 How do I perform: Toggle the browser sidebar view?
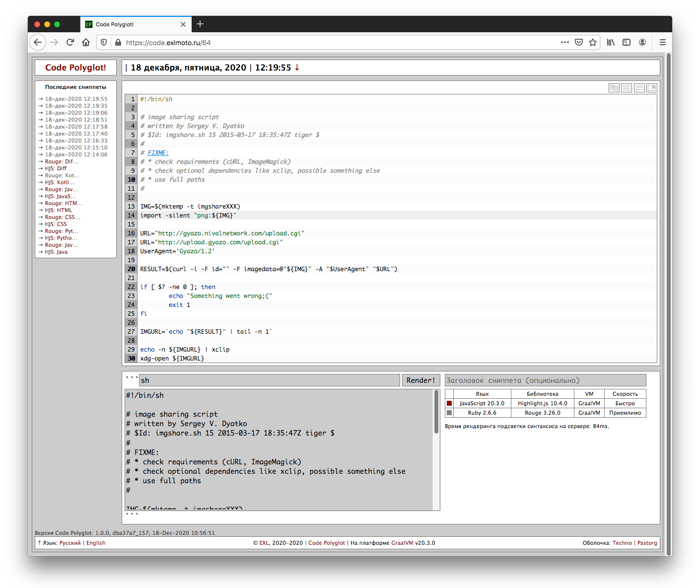click(x=627, y=42)
